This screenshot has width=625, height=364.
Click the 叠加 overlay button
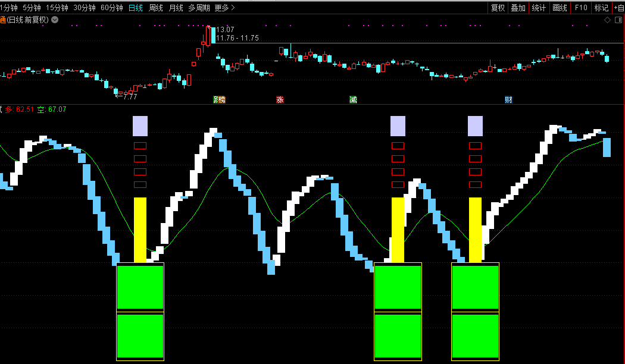(518, 8)
